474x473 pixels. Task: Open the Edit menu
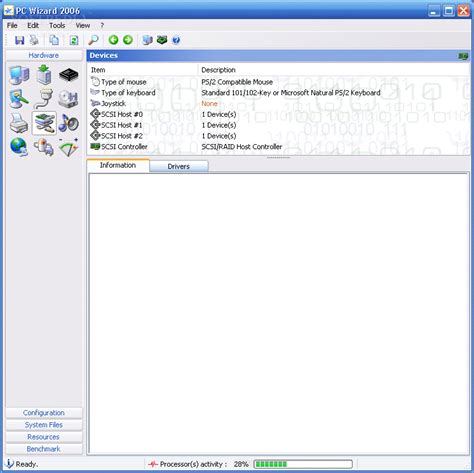click(33, 25)
